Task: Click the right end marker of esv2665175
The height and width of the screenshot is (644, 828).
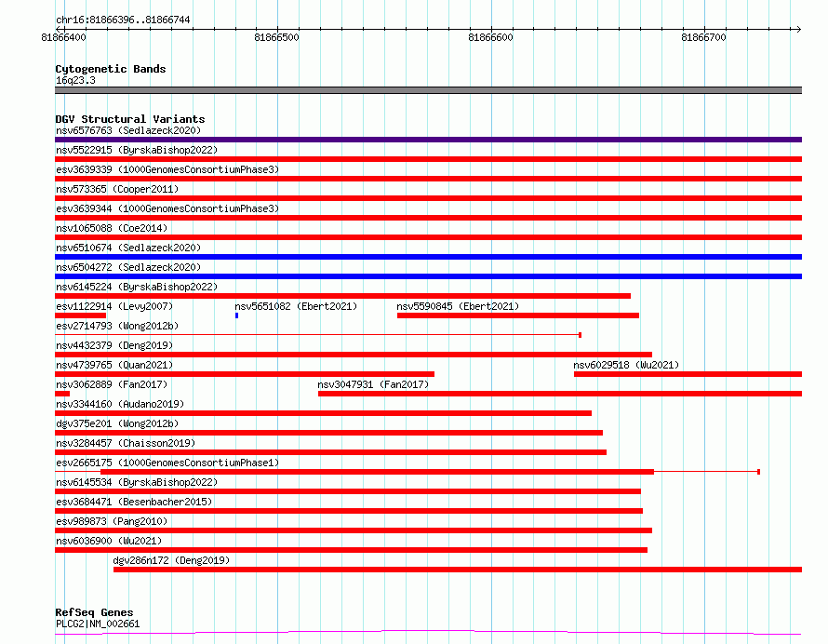Action: tap(758, 472)
